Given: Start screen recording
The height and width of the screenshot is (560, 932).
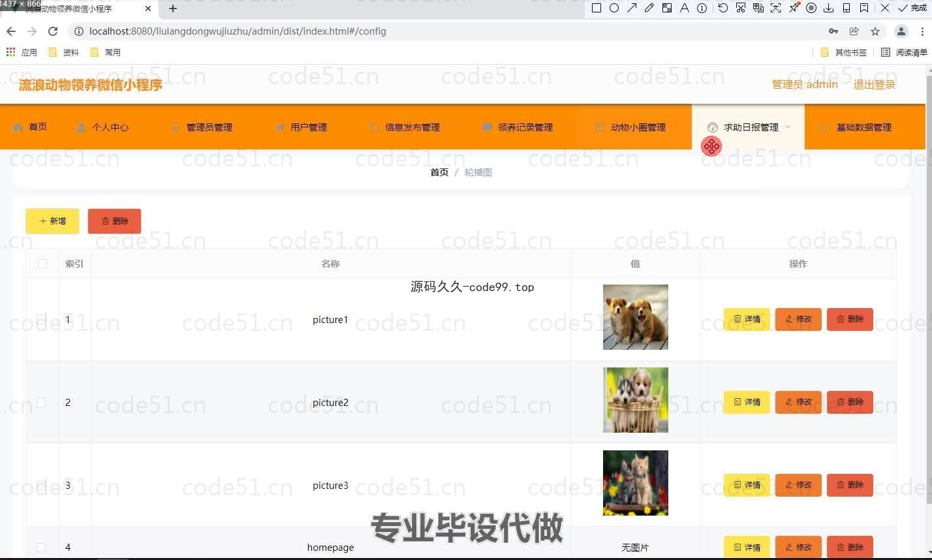Looking at the screenshot, I should [x=811, y=8].
